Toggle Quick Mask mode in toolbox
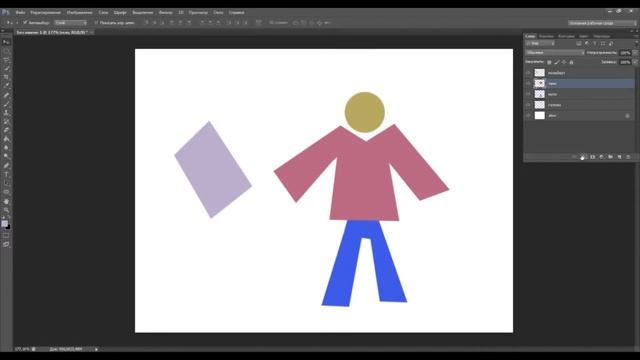Image resolution: width=640 pixels, height=360 pixels. pyautogui.click(x=6, y=236)
